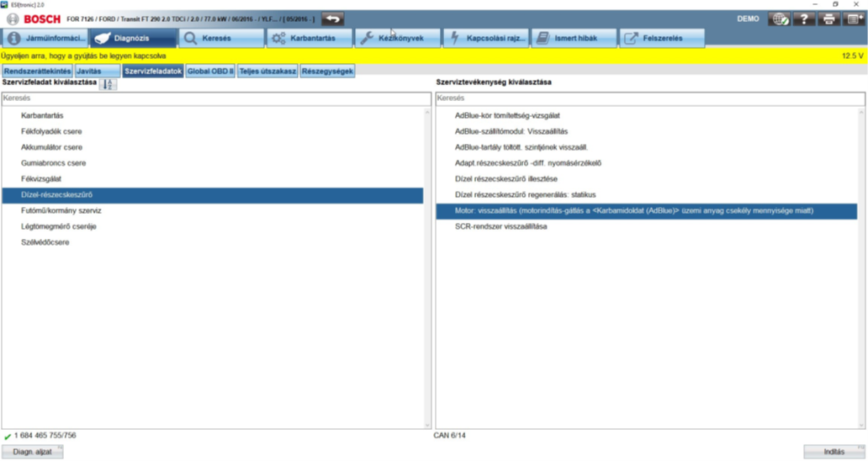Click the left Keresés search field
Screen dimensions: 868x461
(216, 98)
